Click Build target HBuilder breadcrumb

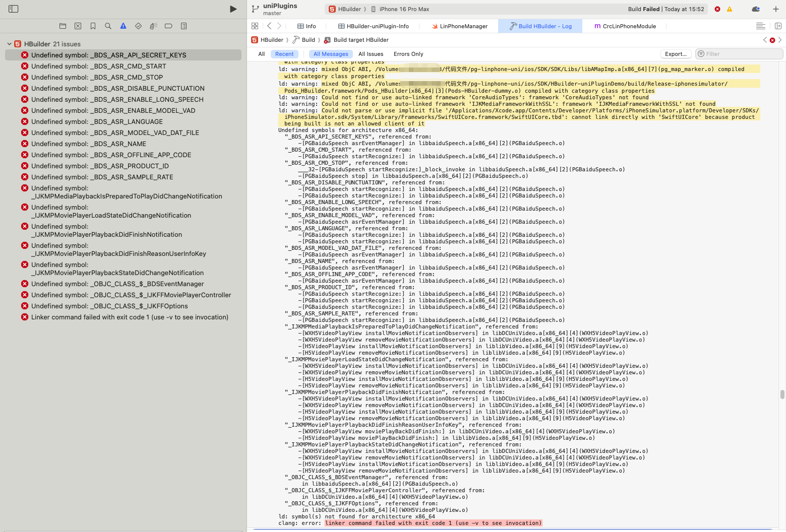(356, 40)
